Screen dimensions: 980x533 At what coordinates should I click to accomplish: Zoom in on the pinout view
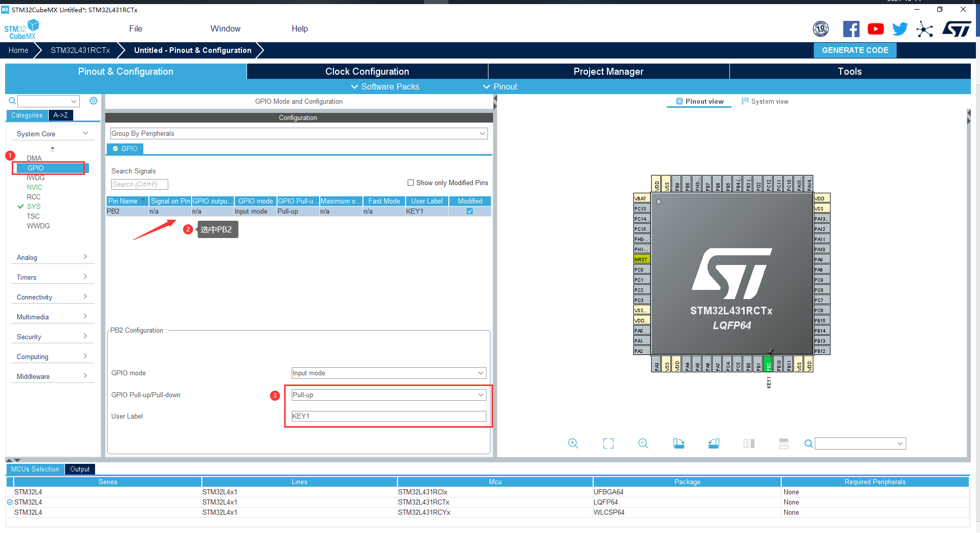pyautogui.click(x=573, y=443)
